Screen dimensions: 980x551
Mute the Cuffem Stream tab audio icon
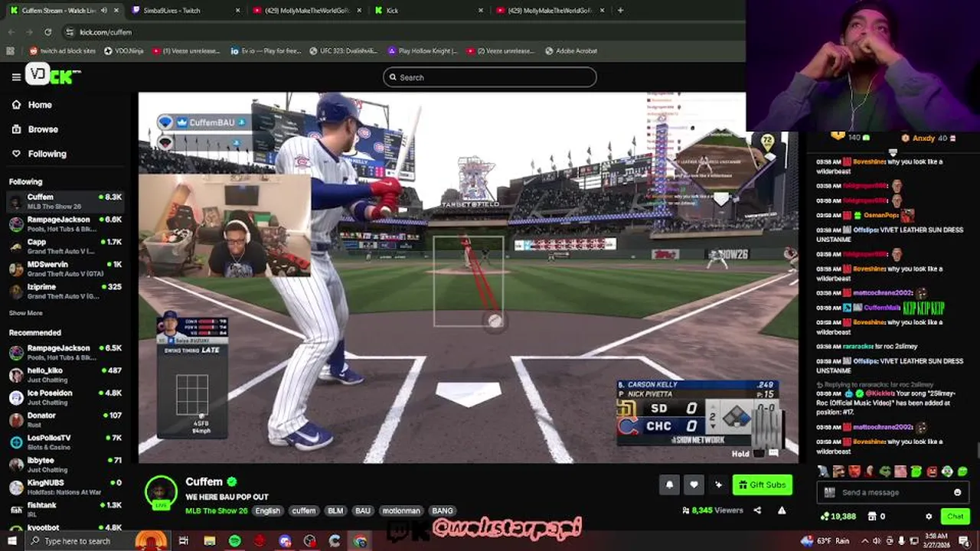pos(103,10)
